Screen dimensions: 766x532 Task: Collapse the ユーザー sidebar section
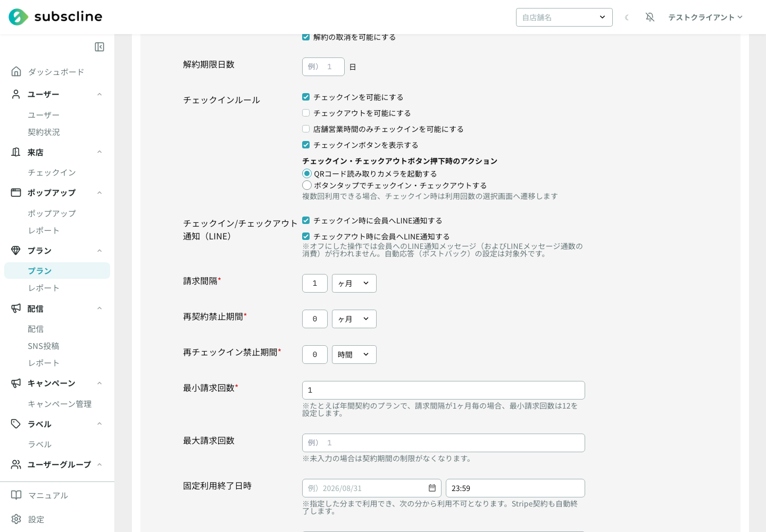pos(99,94)
